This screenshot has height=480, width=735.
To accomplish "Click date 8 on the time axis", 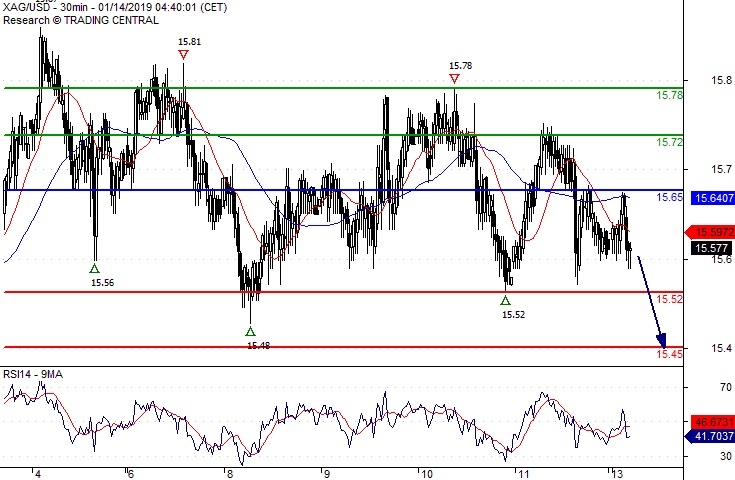I will click(230, 474).
